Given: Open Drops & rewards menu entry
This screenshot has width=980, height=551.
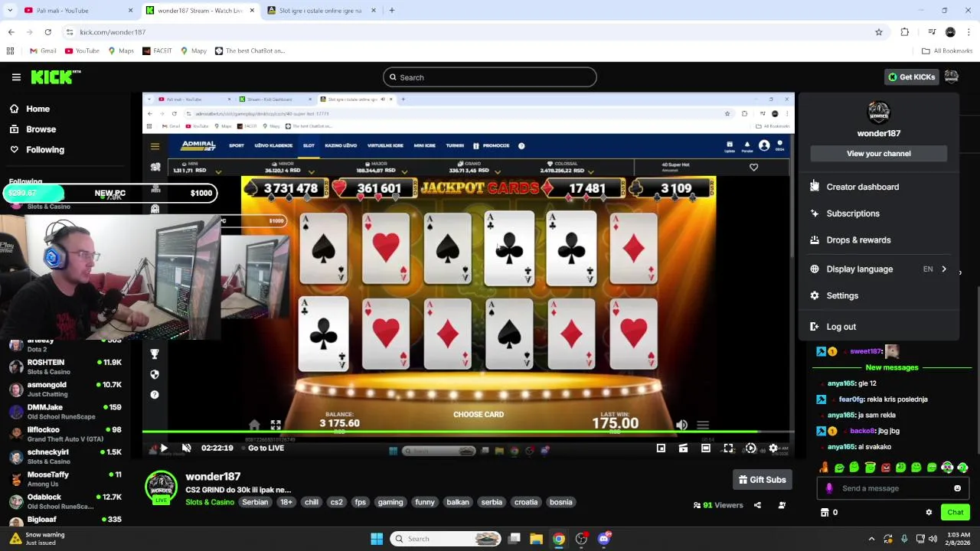Looking at the screenshot, I should (878, 240).
